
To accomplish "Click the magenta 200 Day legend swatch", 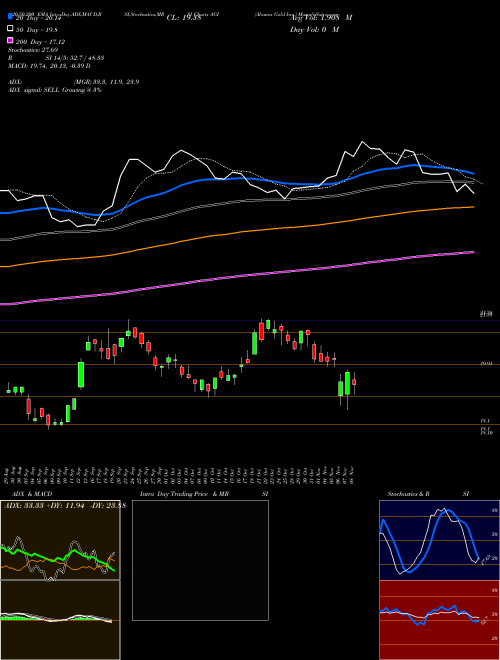I will pyautogui.click(x=10, y=40).
